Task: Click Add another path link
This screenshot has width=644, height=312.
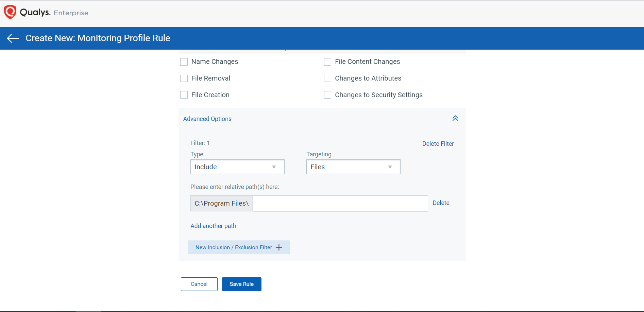Action: tap(213, 226)
